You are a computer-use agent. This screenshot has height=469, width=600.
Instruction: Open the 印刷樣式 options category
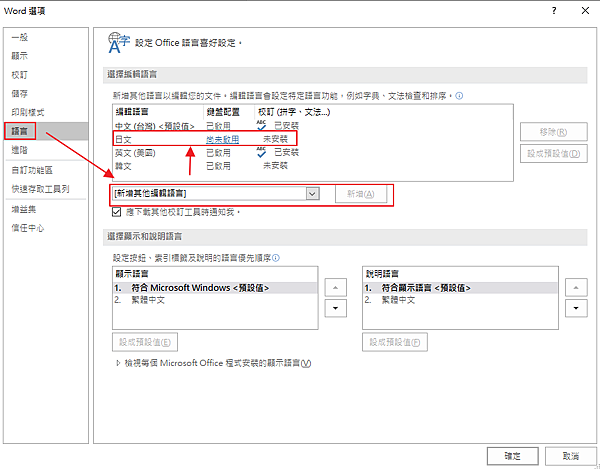coord(28,112)
